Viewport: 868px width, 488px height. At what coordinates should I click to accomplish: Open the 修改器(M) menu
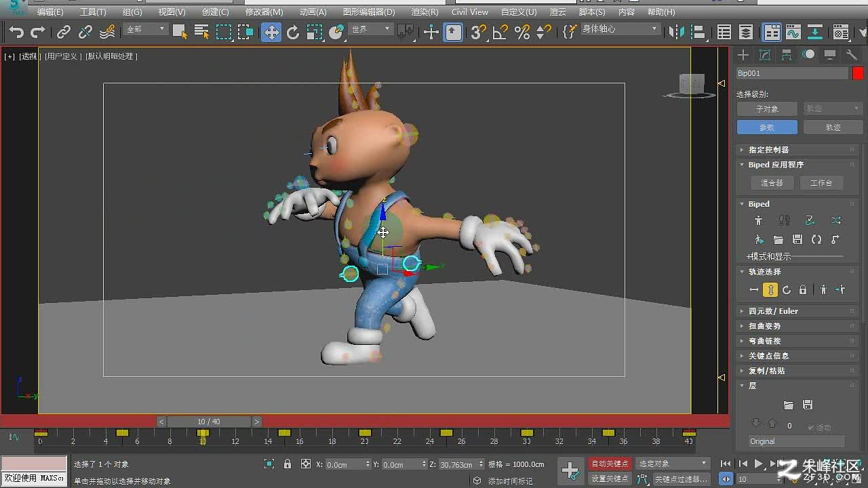click(x=264, y=12)
